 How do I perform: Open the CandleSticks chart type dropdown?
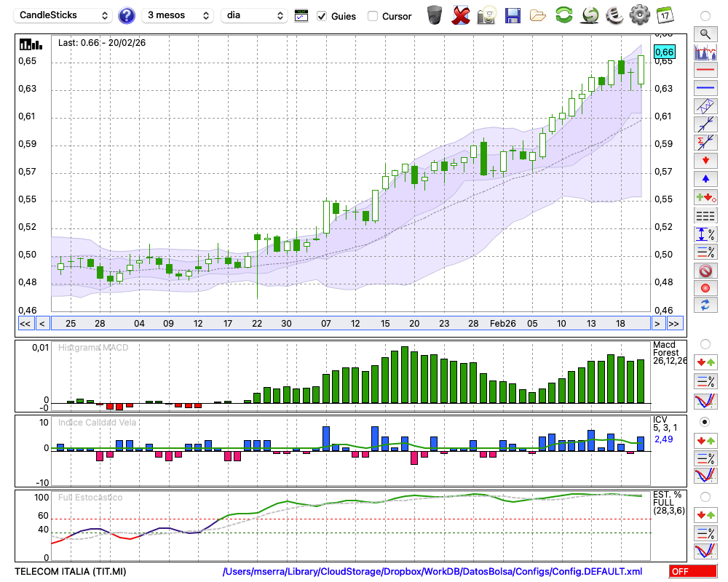tap(64, 15)
